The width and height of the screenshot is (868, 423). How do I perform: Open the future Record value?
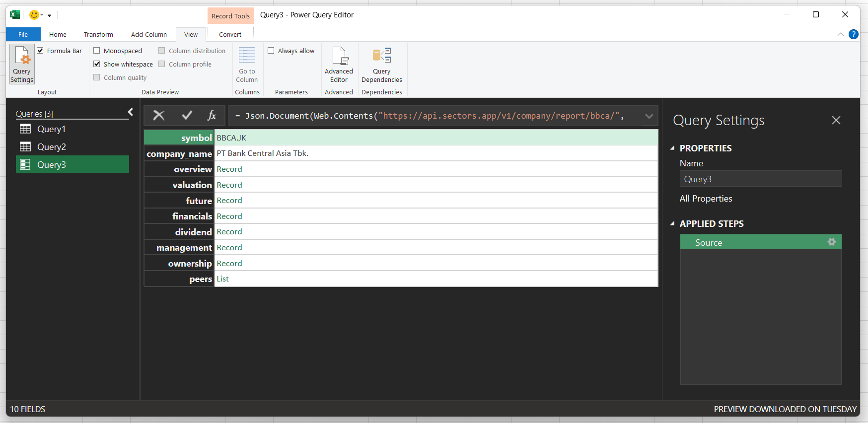229,201
